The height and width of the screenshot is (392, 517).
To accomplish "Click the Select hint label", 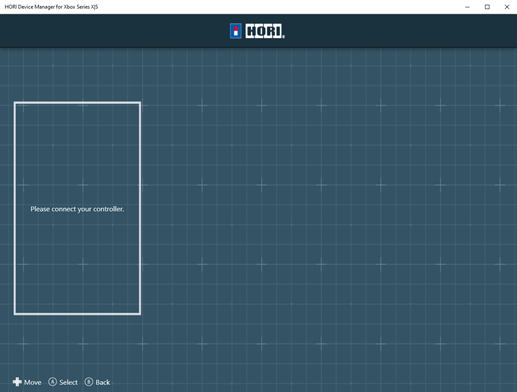I will pyautogui.click(x=68, y=382).
